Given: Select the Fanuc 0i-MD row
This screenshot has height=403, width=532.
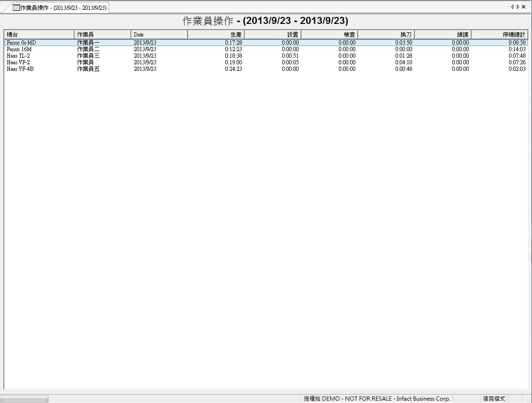Looking at the screenshot, I should click(x=266, y=43).
